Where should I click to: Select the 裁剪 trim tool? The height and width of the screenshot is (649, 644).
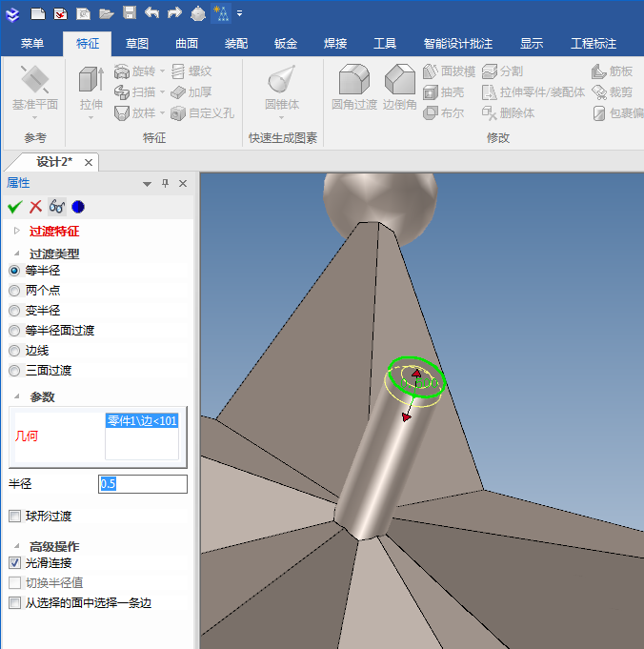[613, 91]
